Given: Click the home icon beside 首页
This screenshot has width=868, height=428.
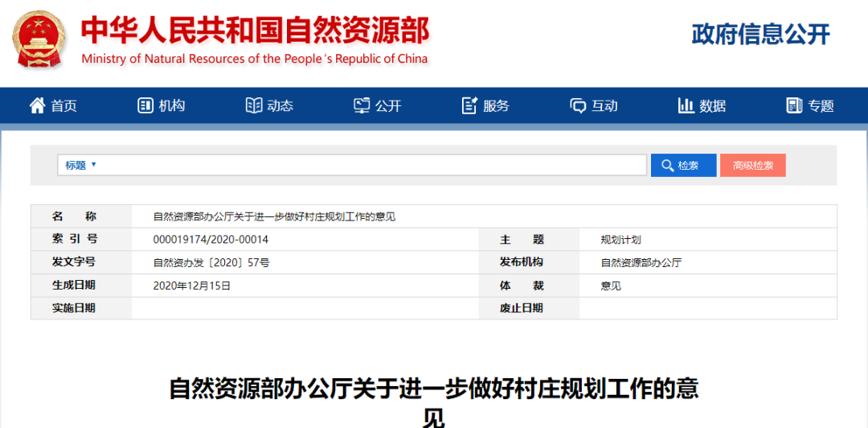Looking at the screenshot, I should click(37, 105).
